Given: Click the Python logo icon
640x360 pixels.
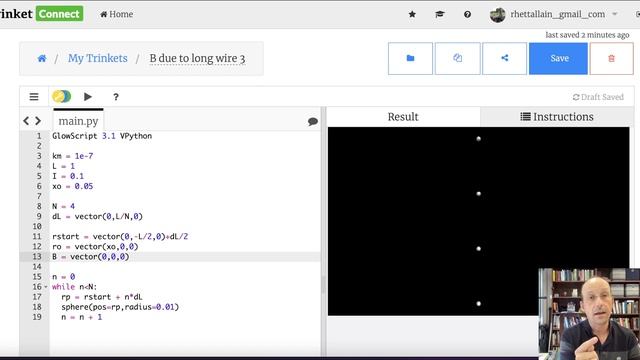Looking at the screenshot, I should (x=62, y=97).
